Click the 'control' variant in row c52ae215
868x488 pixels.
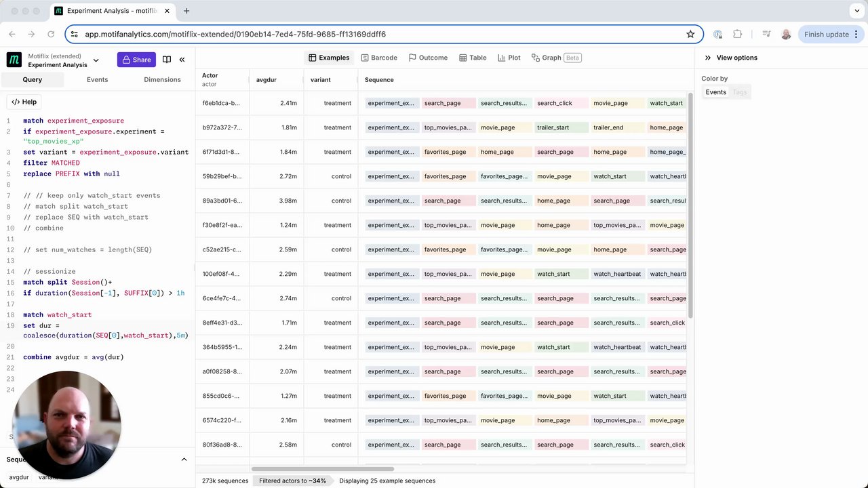pos(341,249)
